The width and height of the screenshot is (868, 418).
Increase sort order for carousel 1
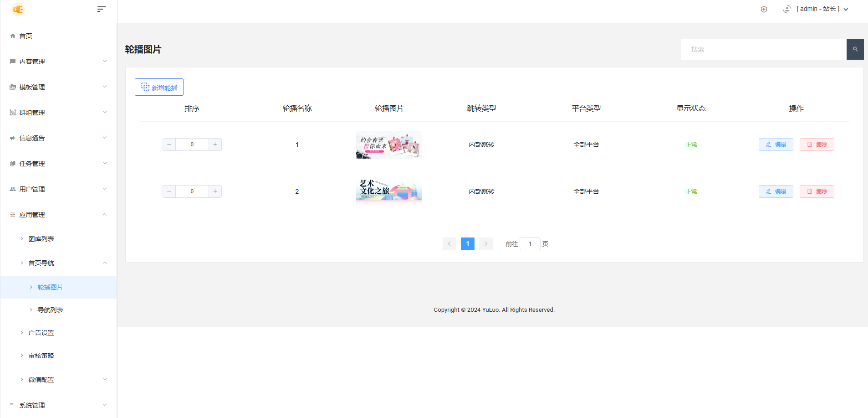click(215, 144)
